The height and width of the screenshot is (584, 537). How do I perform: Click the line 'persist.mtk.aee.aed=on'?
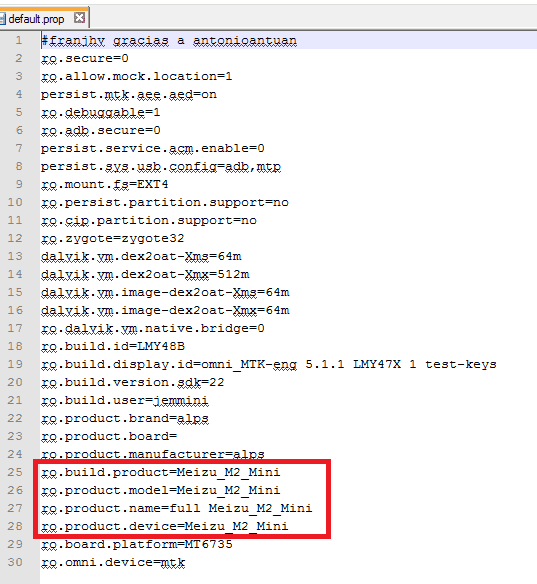coord(129,94)
